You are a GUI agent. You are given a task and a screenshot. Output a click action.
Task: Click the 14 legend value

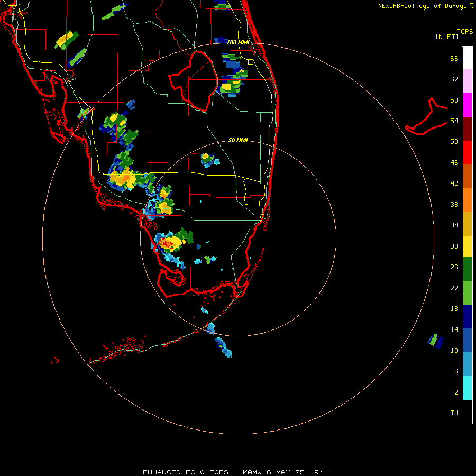[454, 329]
